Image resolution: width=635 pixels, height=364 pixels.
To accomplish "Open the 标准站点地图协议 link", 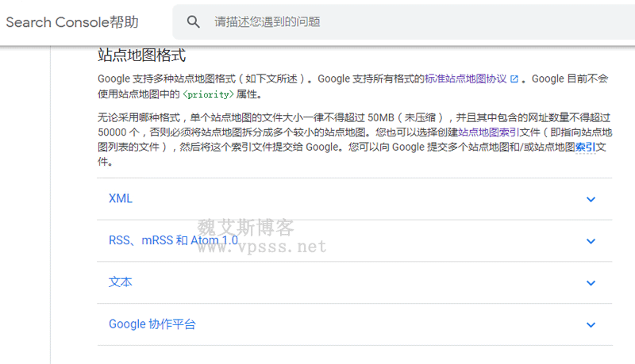I will click(x=466, y=79).
